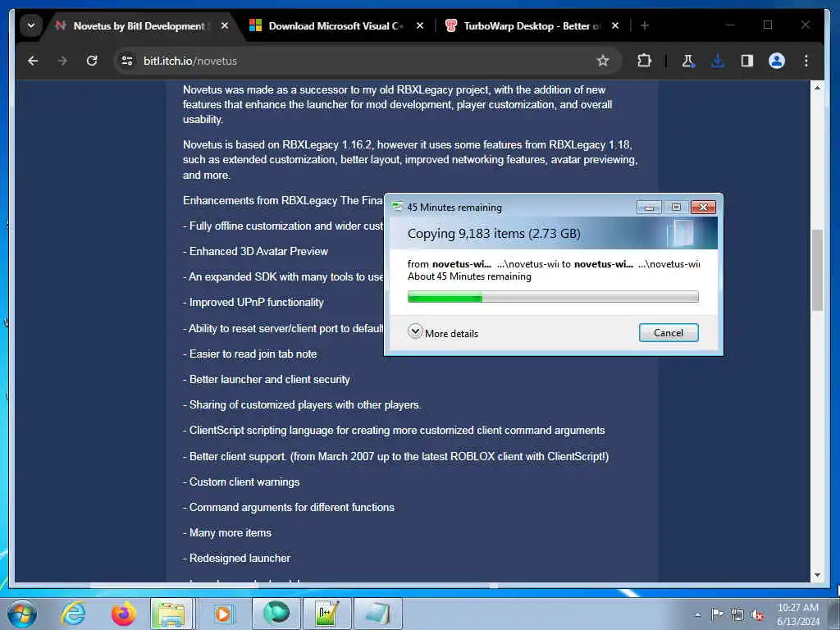
Task: Expand More details in copy dialog
Action: click(x=443, y=333)
